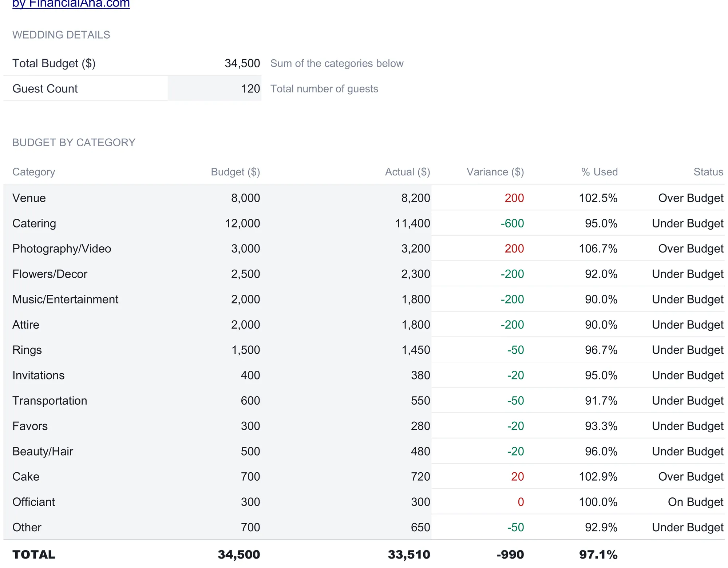Select Other % used 92.9%
This screenshot has width=728, height=568.
[x=601, y=527]
